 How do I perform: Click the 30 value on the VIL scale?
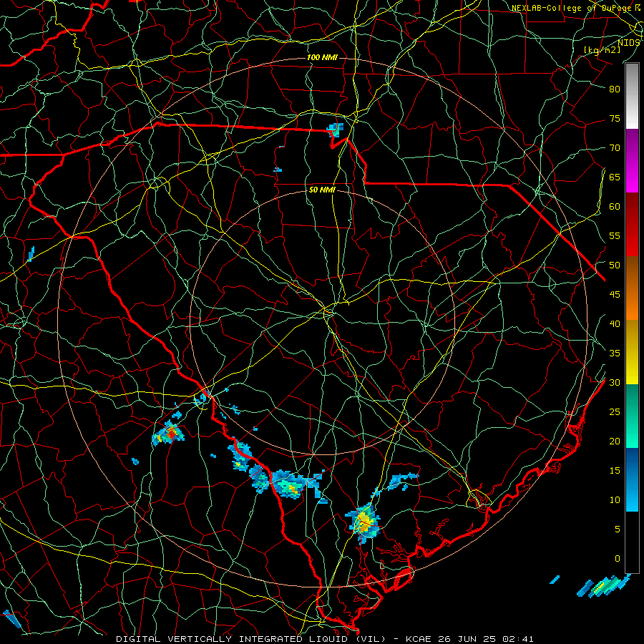click(x=615, y=382)
